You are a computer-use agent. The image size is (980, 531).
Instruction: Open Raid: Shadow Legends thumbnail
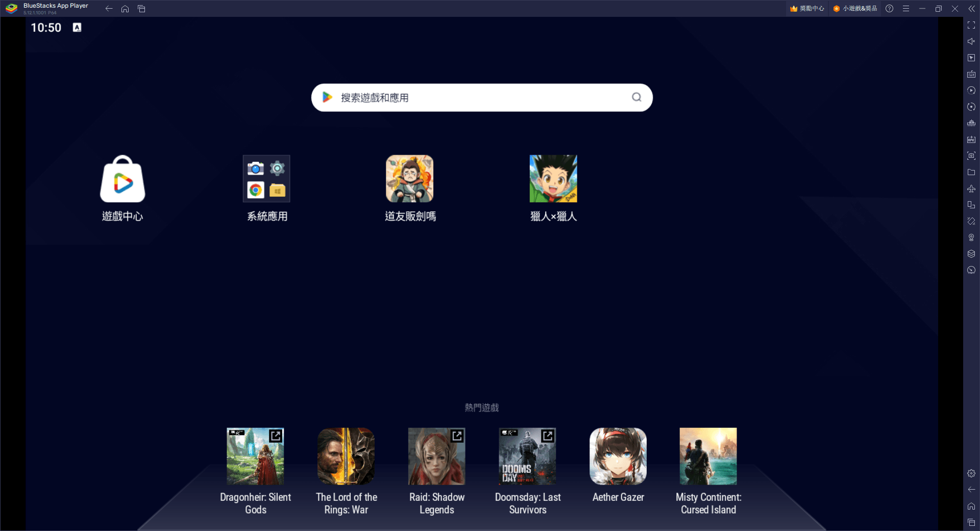tap(437, 456)
